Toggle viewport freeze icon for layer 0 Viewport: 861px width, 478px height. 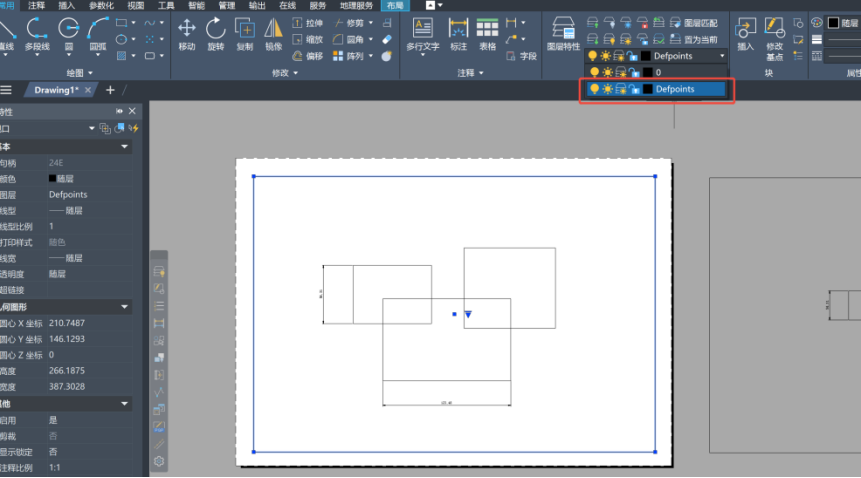(x=620, y=72)
